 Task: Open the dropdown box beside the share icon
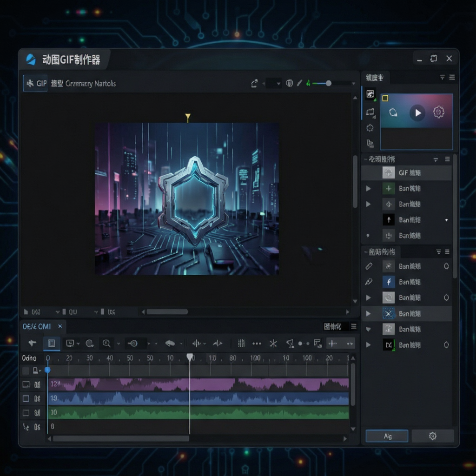(x=273, y=83)
